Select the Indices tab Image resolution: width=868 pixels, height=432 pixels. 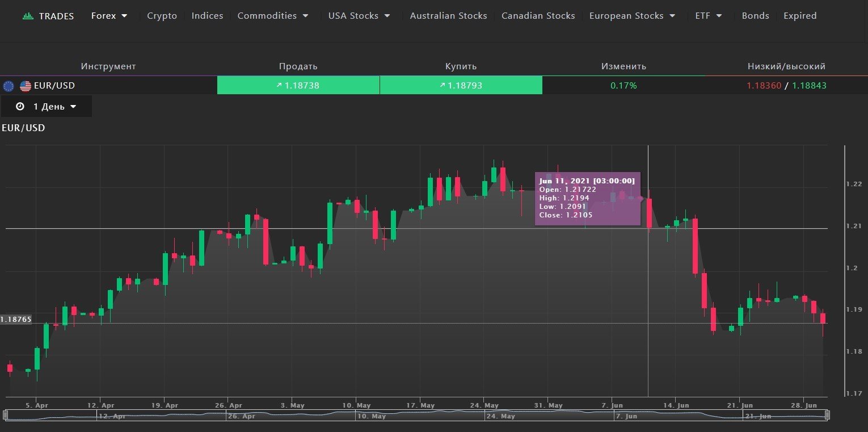click(x=207, y=16)
